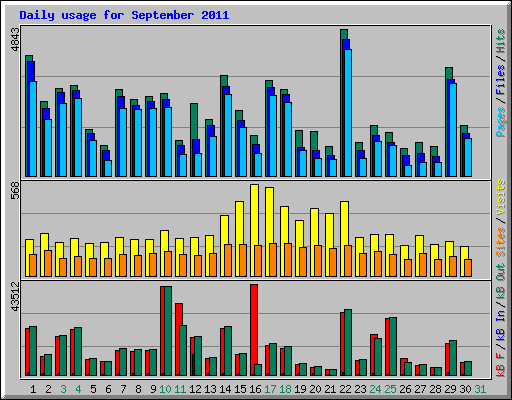Click green weekend day 3 label

63,389
